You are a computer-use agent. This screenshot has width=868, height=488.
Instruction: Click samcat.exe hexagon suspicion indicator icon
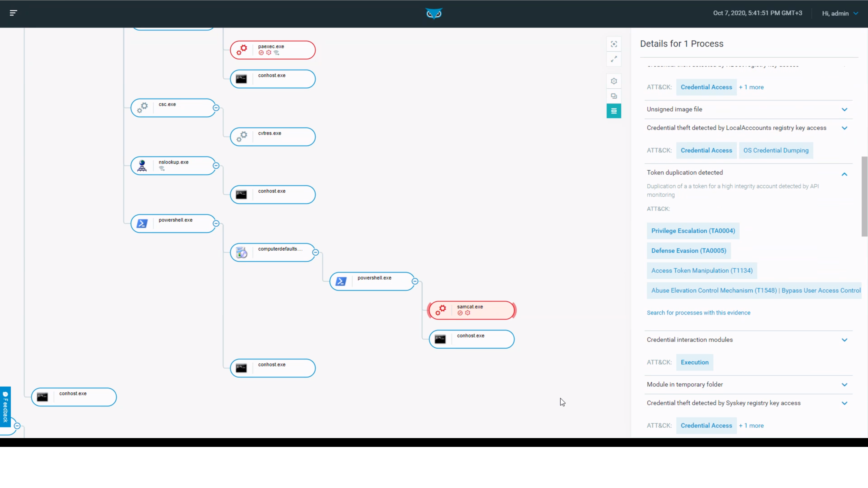pyautogui.click(x=468, y=313)
